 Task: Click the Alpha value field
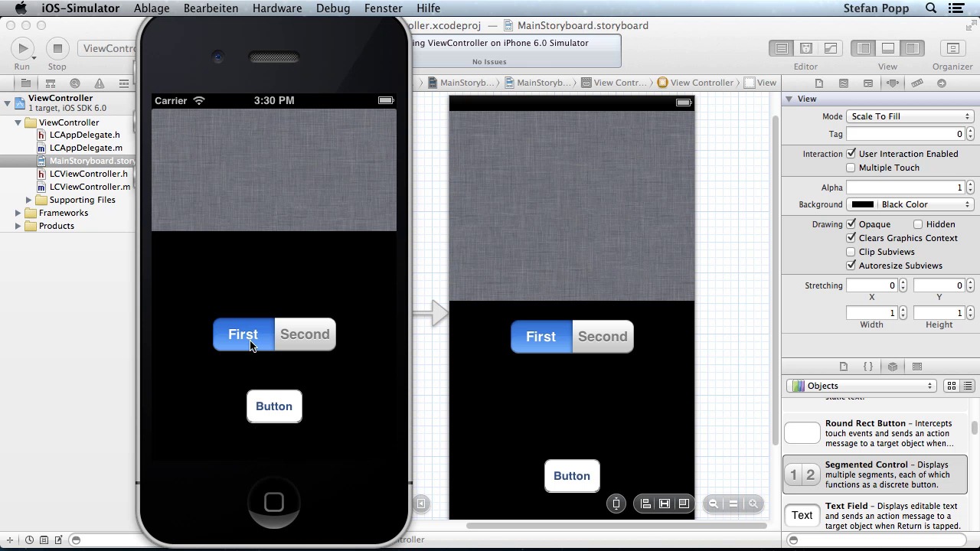905,187
